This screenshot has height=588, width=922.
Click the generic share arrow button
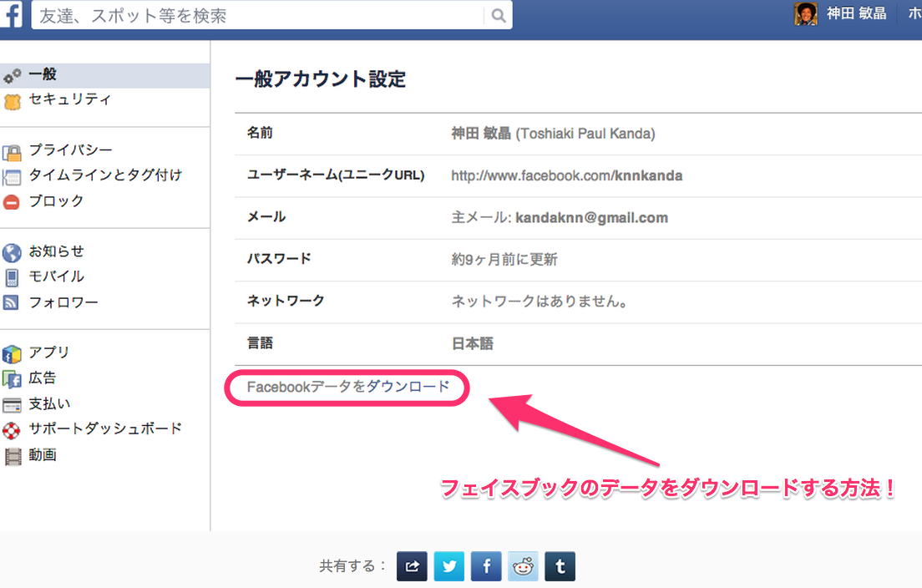(x=412, y=566)
